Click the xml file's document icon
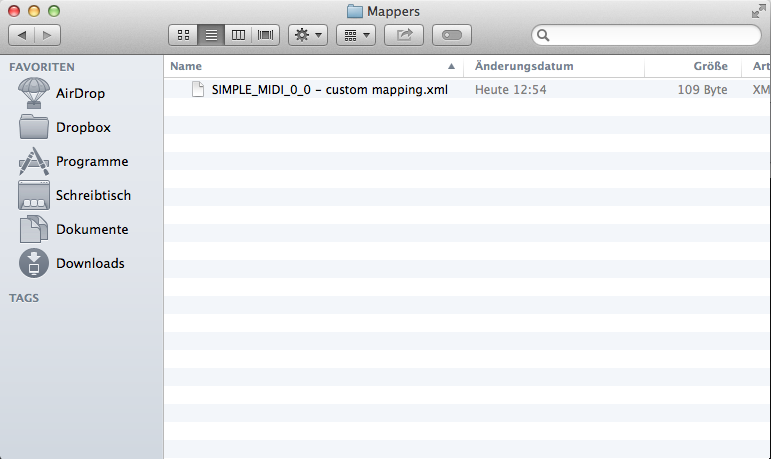 (198, 90)
